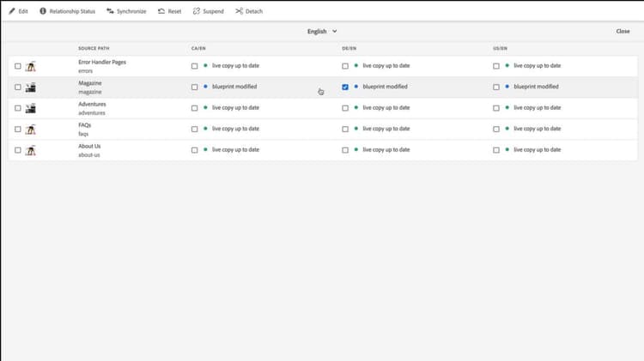The image size is (644, 361).
Task: Check DE/EN checkbox for Error Handler Pages
Action: pos(345,66)
